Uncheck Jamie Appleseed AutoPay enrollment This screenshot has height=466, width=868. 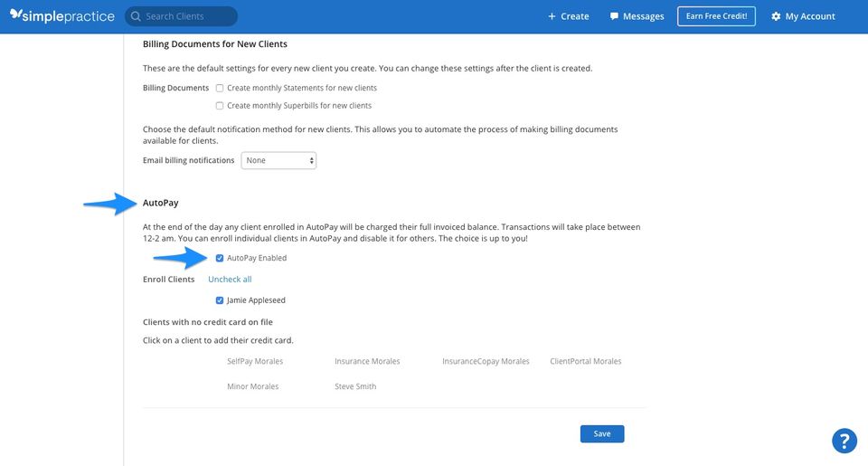coord(220,300)
